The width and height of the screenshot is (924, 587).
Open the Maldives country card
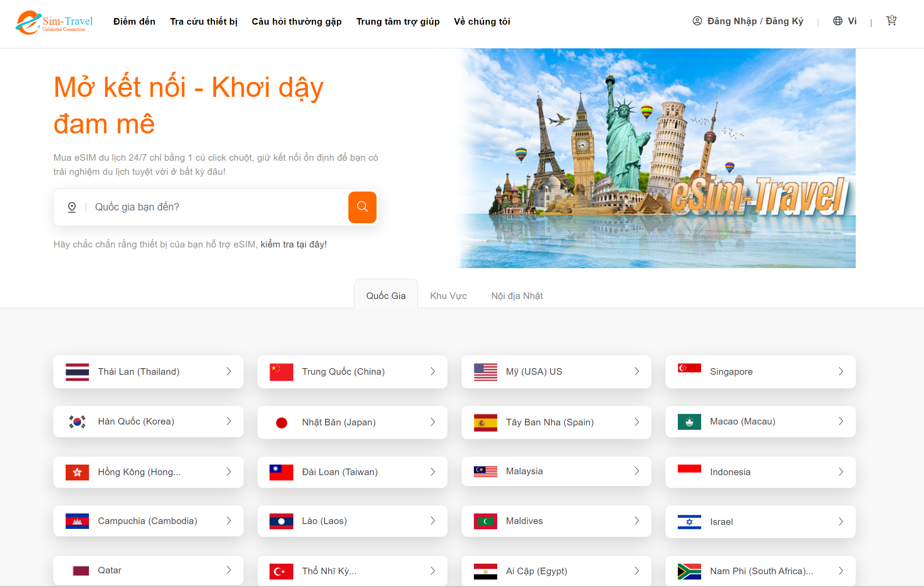point(556,521)
